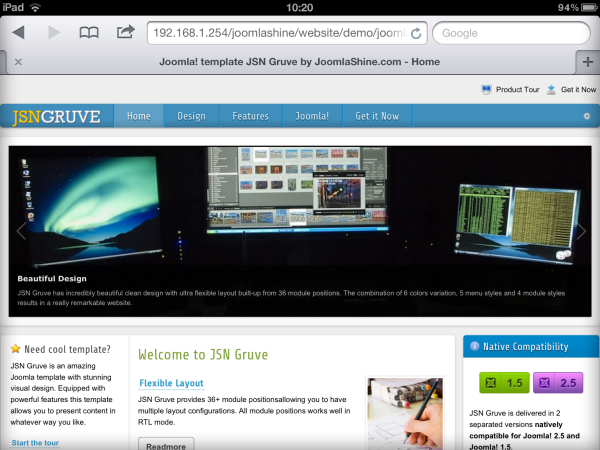
Task: Open top Get it Now link
Action: pos(578,90)
